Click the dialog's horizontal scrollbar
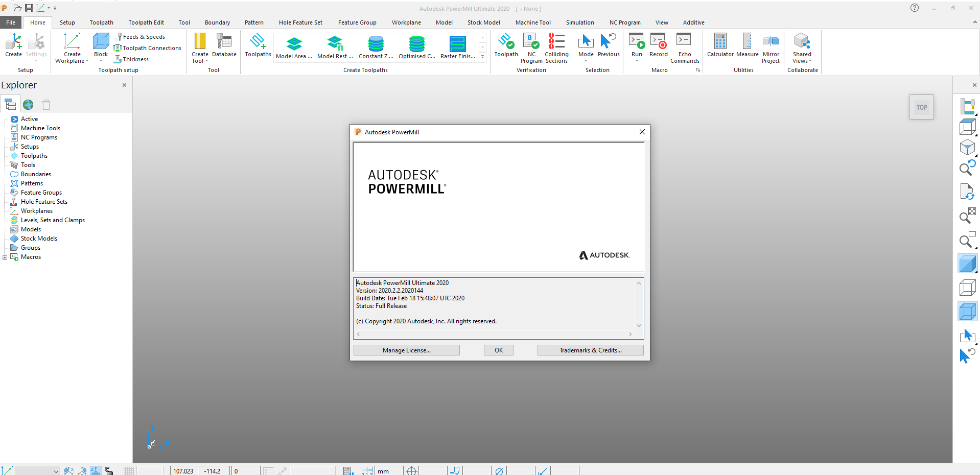The width and height of the screenshot is (980, 475). pyautogui.click(x=494, y=335)
